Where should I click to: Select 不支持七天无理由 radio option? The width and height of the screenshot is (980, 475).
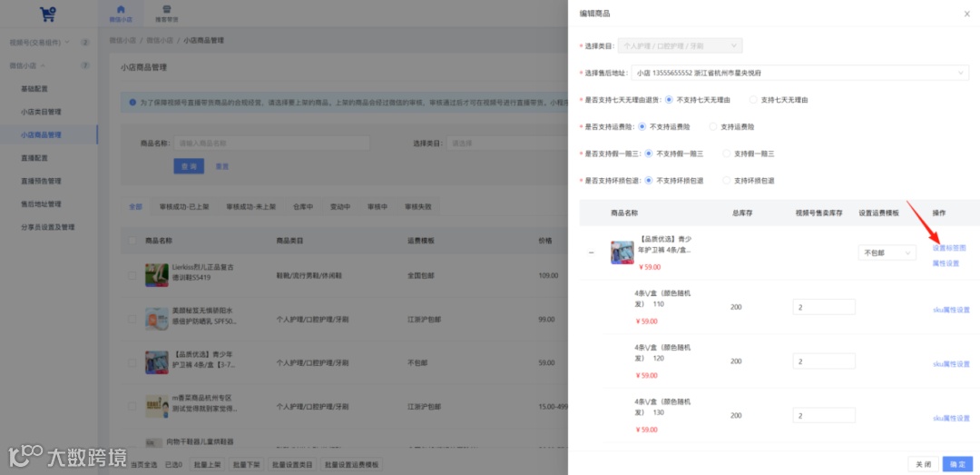(669, 100)
